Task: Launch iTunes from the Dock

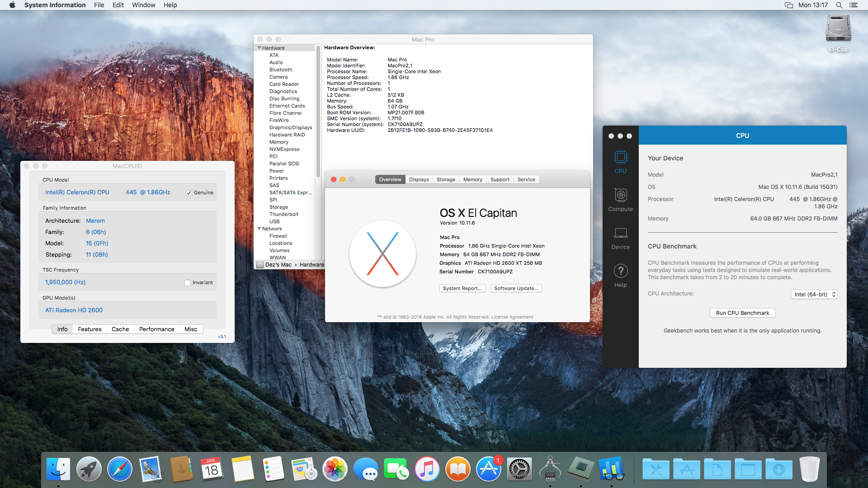Action: click(x=427, y=469)
